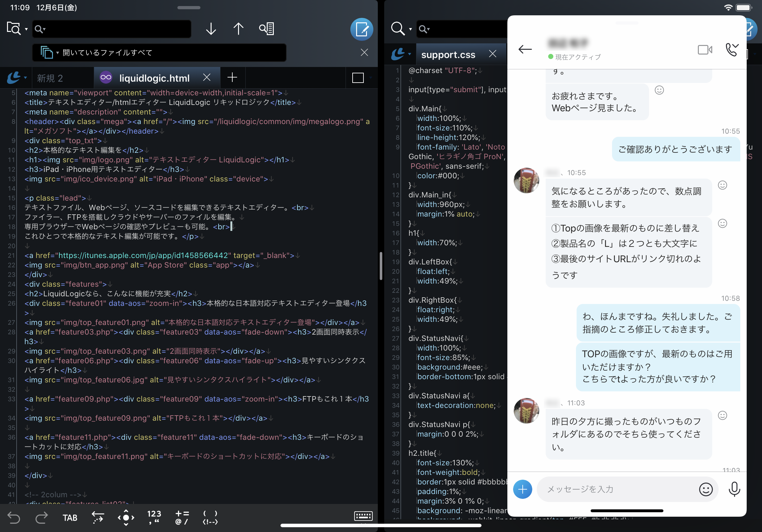Start a voice call in Messenger
This screenshot has height=532, width=762.
coord(732,50)
